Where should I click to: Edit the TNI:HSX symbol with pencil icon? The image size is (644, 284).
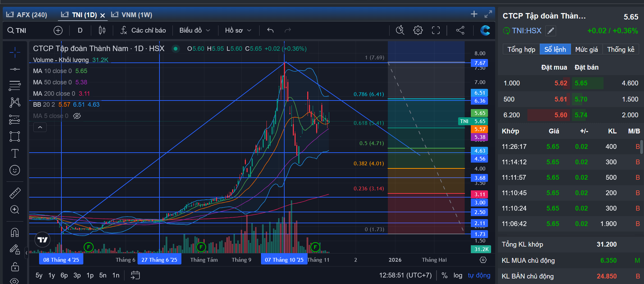point(550,31)
